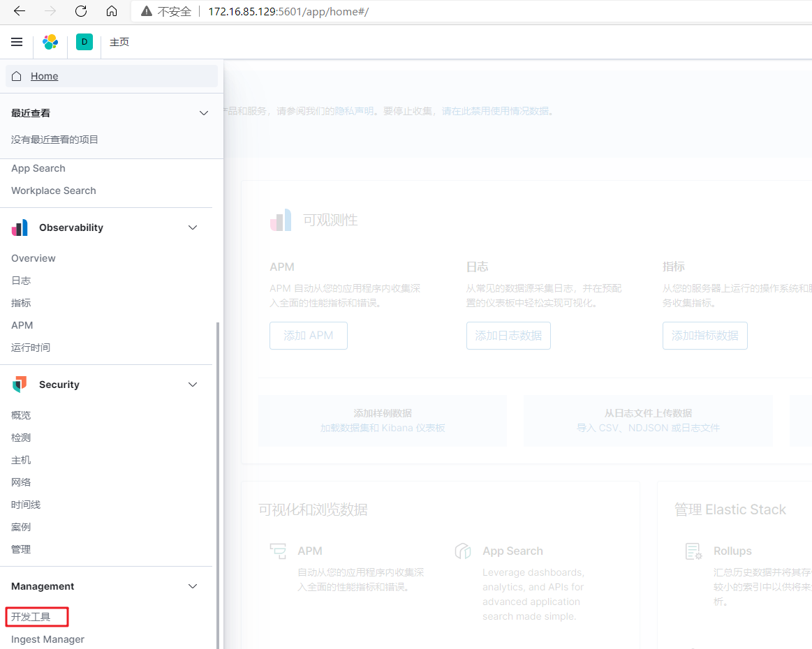The width and height of the screenshot is (812, 649).
Task: Click the Home house icon in sidebar
Action: click(x=17, y=76)
